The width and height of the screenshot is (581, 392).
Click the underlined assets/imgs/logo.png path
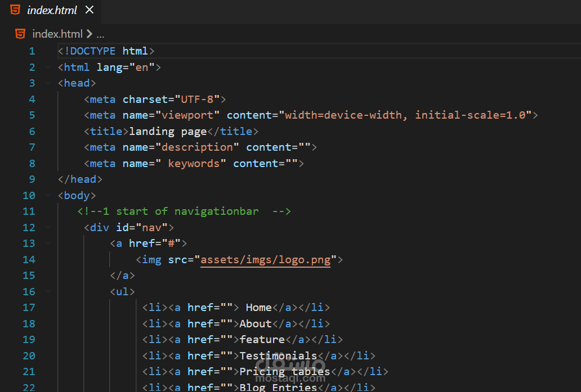coord(265,259)
